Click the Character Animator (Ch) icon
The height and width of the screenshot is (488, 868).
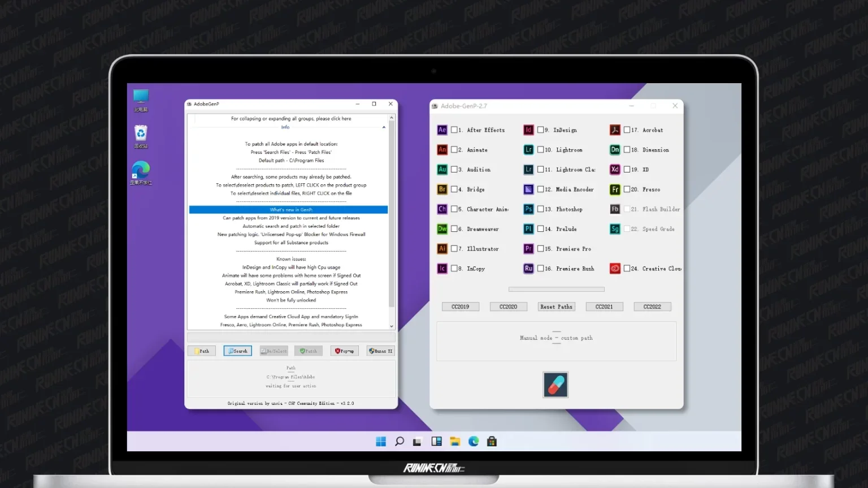(x=442, y=209)
